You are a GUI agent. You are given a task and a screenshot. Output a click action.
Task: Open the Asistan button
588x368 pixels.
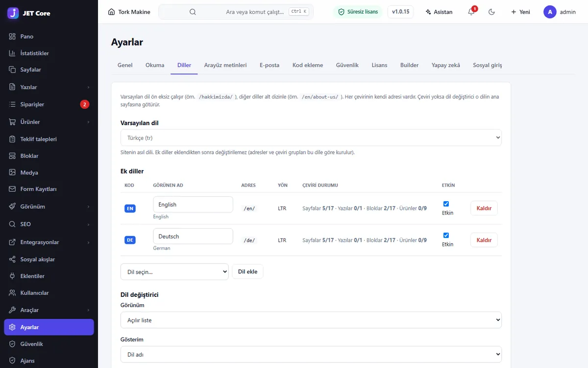(439, 12)
